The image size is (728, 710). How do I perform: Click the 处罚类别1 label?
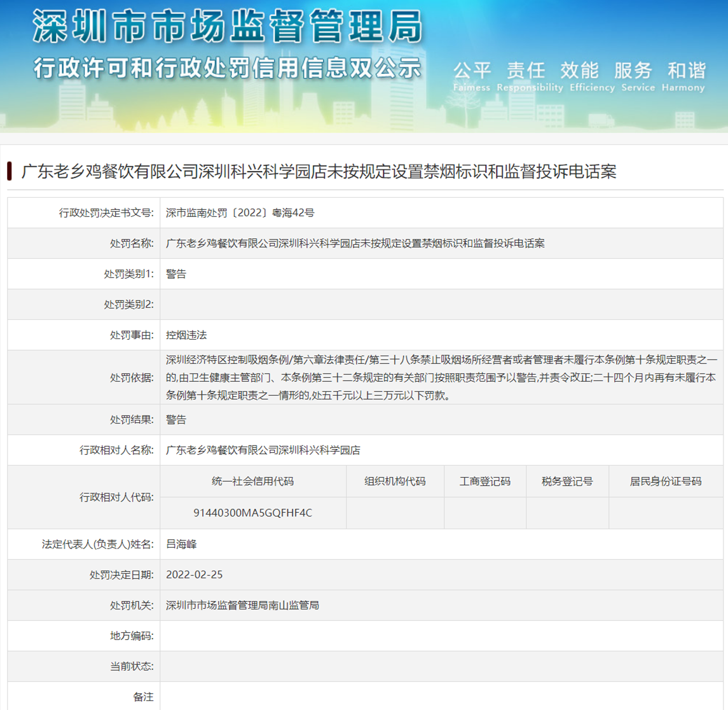tap(128, 274)
